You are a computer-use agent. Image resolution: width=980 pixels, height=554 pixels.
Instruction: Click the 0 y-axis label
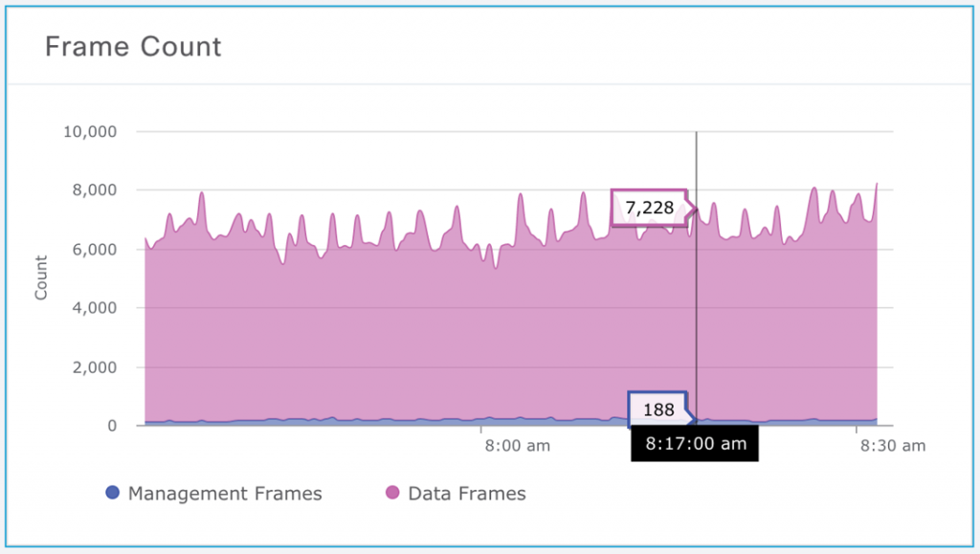point(112,427)
